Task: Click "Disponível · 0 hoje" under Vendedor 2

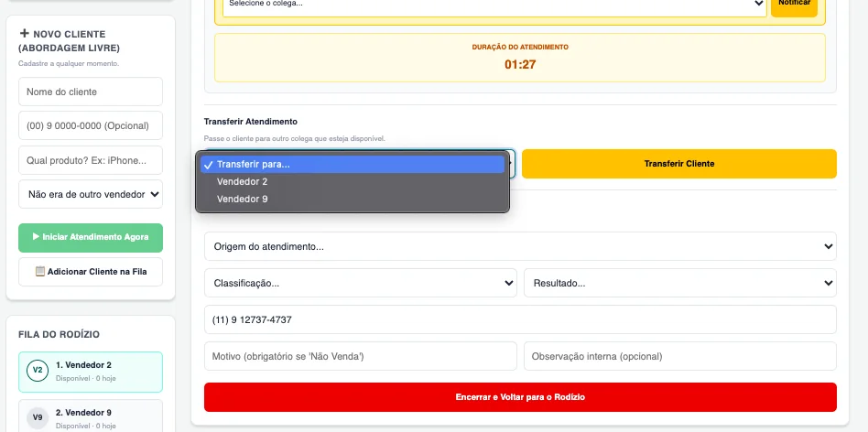Action: (x=86, y=379)
